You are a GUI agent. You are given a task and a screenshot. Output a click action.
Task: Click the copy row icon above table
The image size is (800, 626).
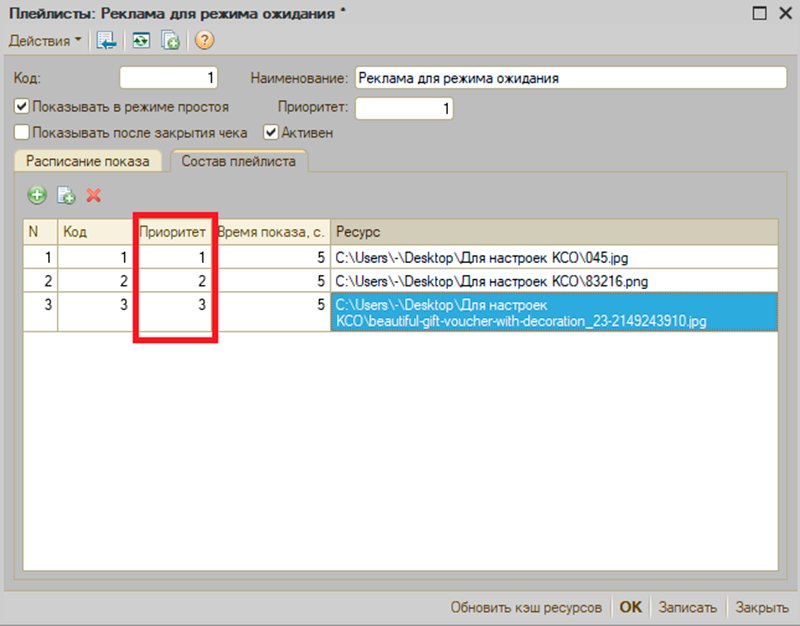click(66, 195)
